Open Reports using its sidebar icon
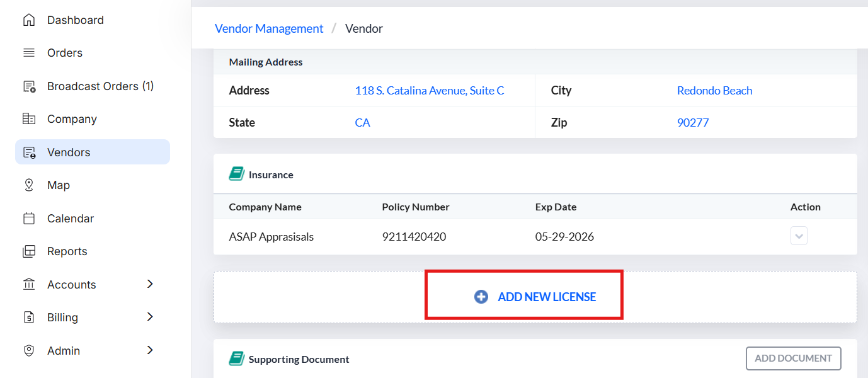 point(29,251)
